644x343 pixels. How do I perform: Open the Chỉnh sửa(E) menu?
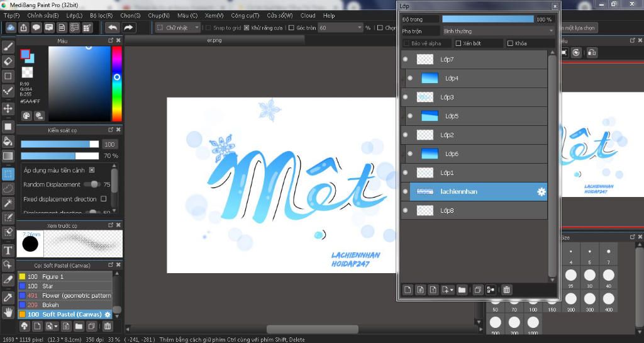tap(43, 16)
